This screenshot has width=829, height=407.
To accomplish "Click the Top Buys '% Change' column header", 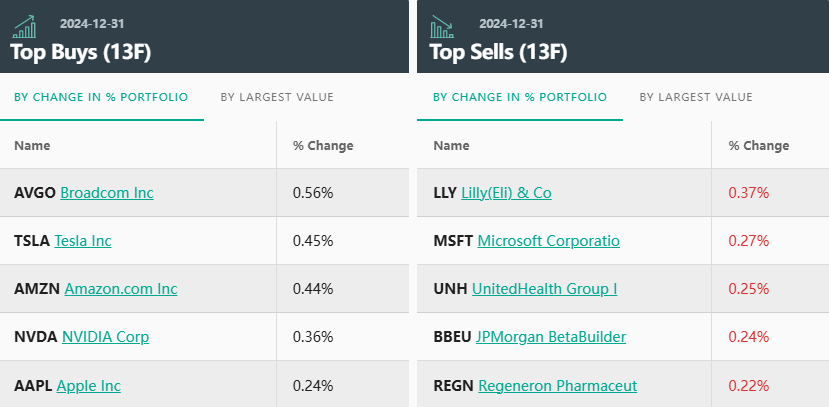I will [x=323, y=145].
